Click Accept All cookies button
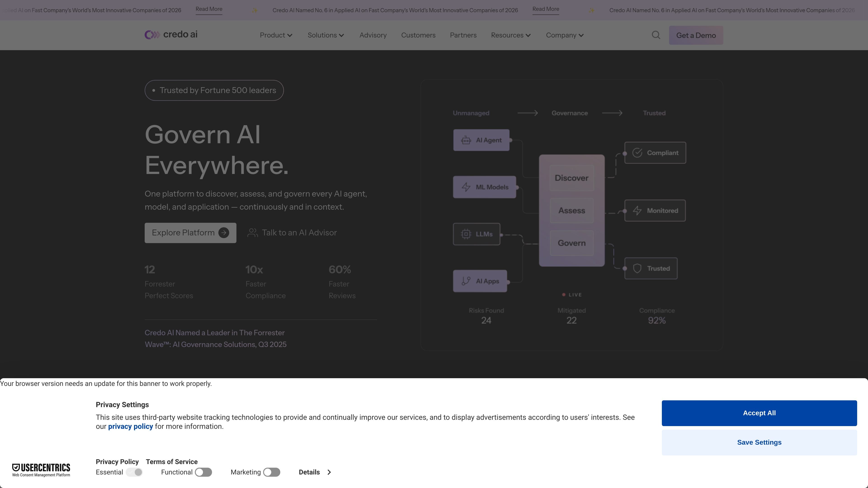 pos(759,413)
